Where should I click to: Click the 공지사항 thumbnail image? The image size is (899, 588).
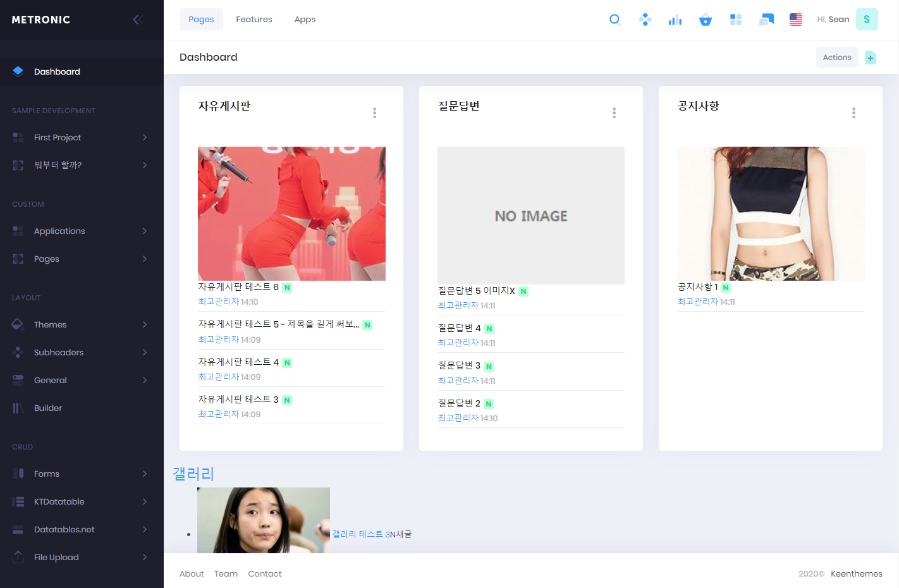(x=771, y=214)
